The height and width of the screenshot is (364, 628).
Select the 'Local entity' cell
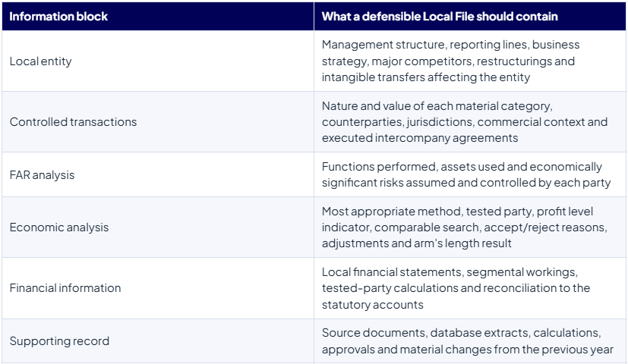158,61
